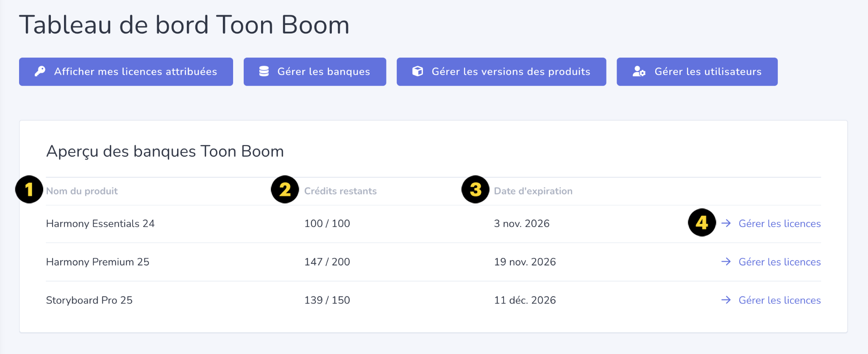Image resolution: width=868 pixels, height=354 pixels.
Task: Click the arrow icon in Harmony Premium 25 row
Action: pos(726,262)
